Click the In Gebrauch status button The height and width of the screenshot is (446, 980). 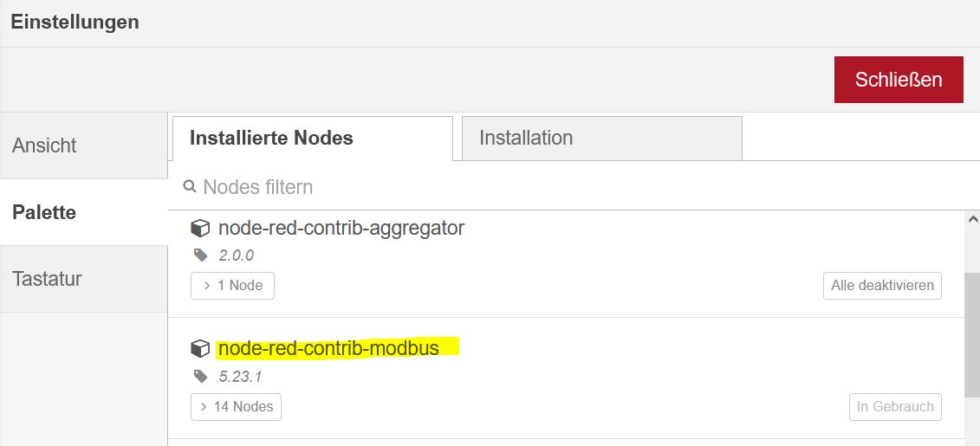tap(895, 407)
